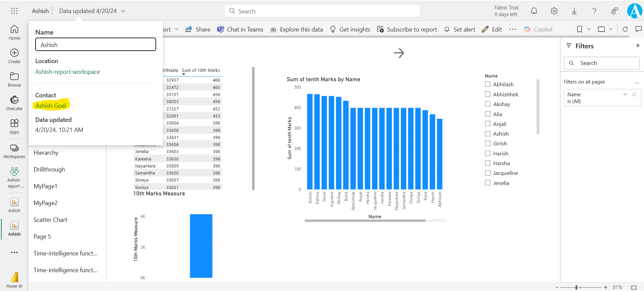This screenshot has height=291, width=644.
Task: Open the OneLake hub icon
Action: click(14, 100)
